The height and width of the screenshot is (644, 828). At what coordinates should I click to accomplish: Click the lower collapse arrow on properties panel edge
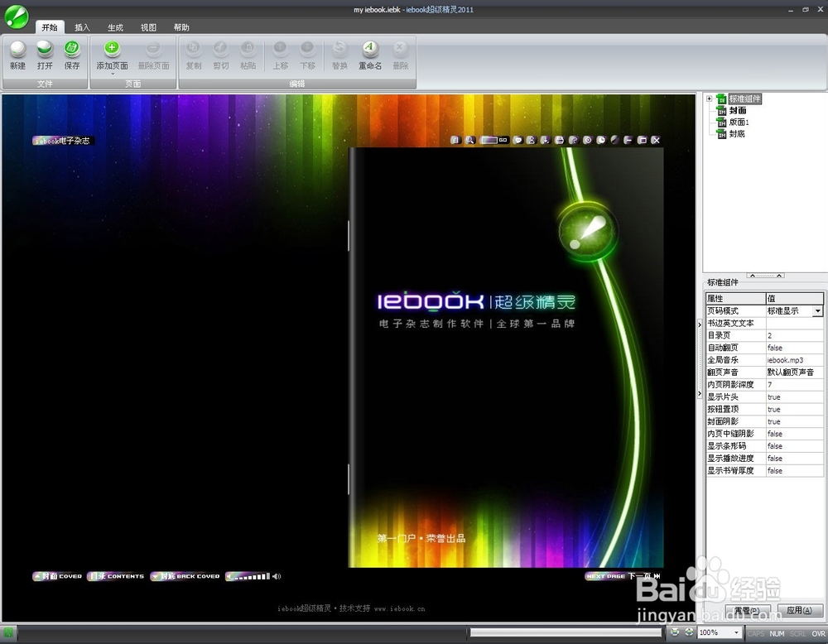click(700, 394)
